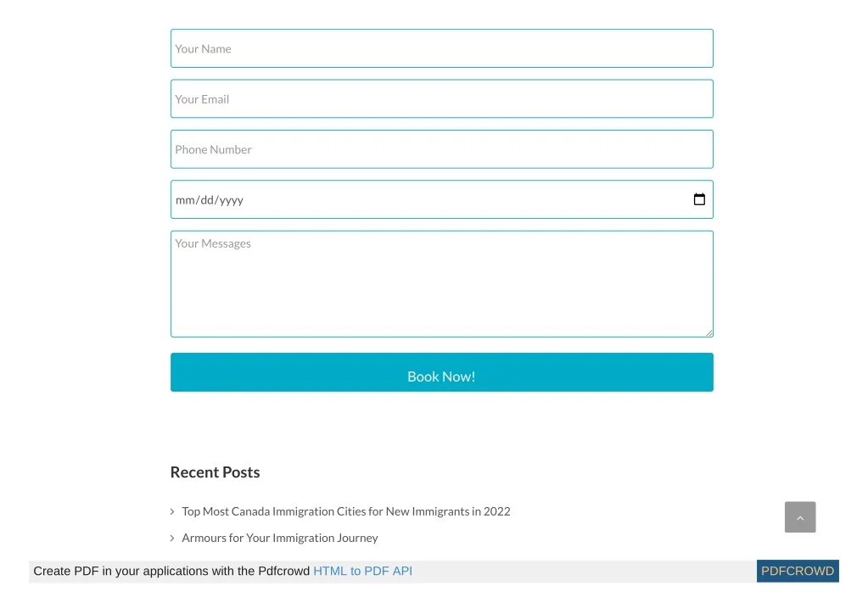This screenshot has height=614, width=868.
Task: Click the Recent Posts heading
Action: 215,472
